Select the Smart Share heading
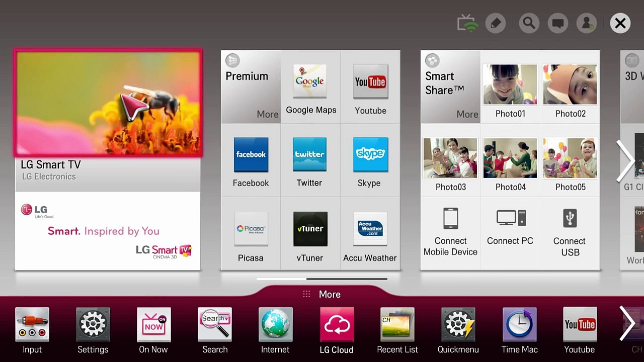This screenshot has width=644, height=362. tap(445, 83)
